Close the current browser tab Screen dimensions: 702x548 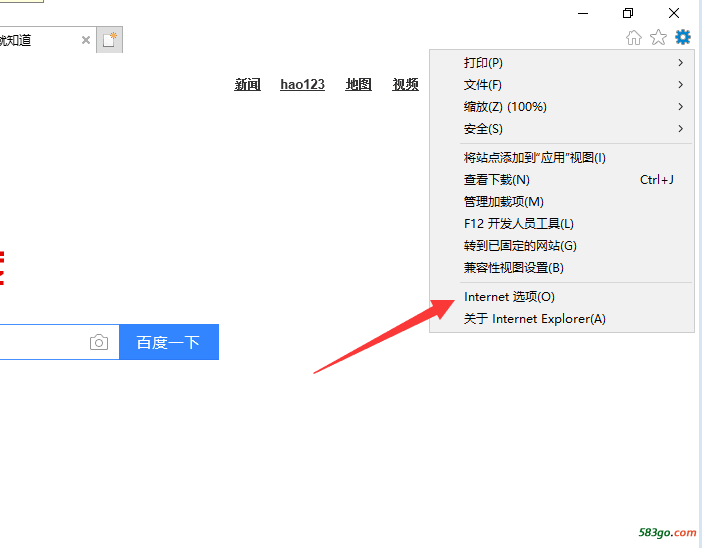86,40
